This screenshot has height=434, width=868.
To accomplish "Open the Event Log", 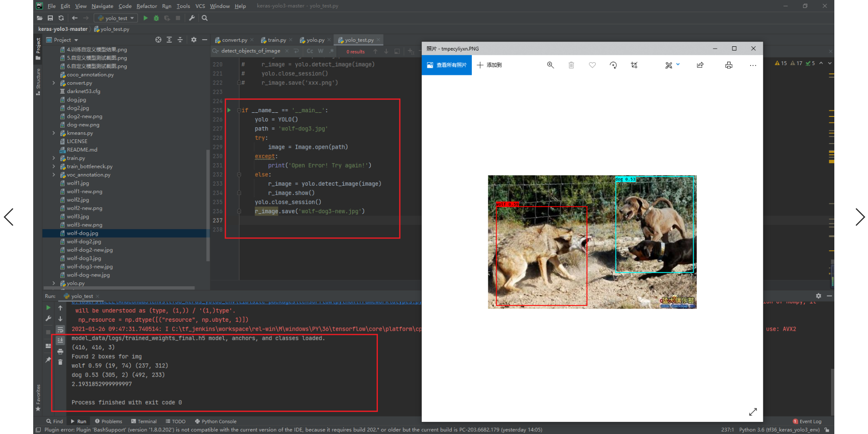I will click(x=807, y=421).
